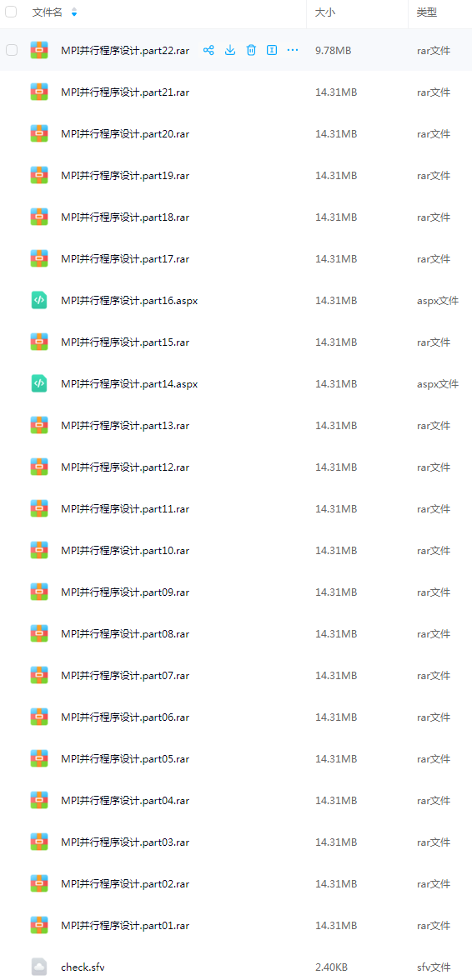Click the rar archive icon for part01

click(x=38, y=925)
